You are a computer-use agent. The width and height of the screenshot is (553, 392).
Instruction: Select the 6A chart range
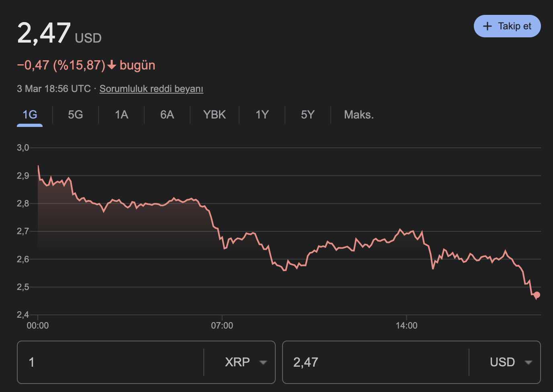(x=167, y=115)
